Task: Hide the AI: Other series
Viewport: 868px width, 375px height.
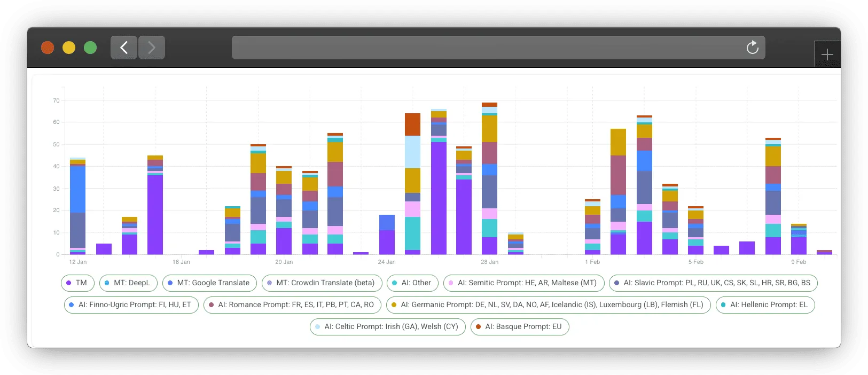Action: point(412,283)
